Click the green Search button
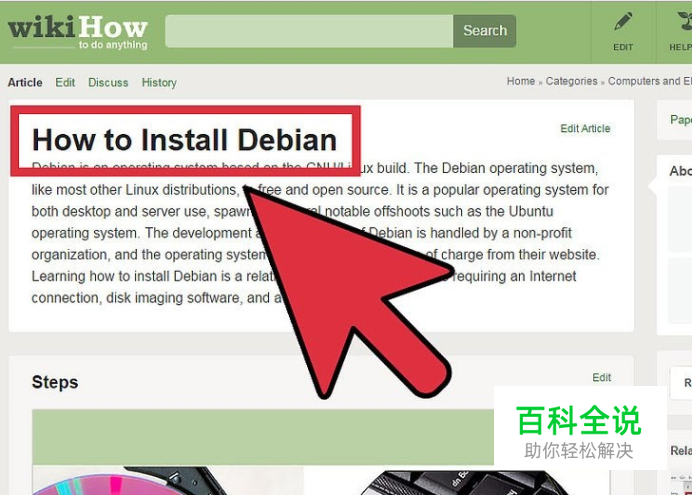This screenshot has width=692, height=495. [485, 31]
